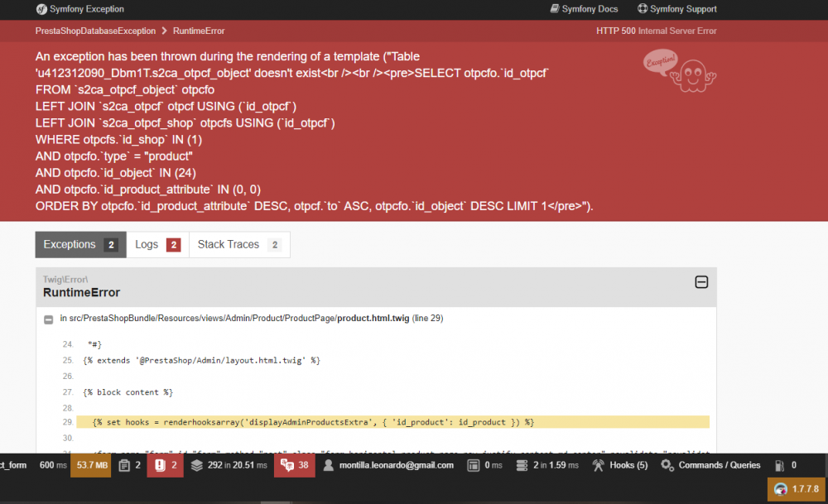Click 292 in 20.51 ms cache stats
The height and width of the screenshot is (504, 828).
pyautogui.click(x=237, y=465)
